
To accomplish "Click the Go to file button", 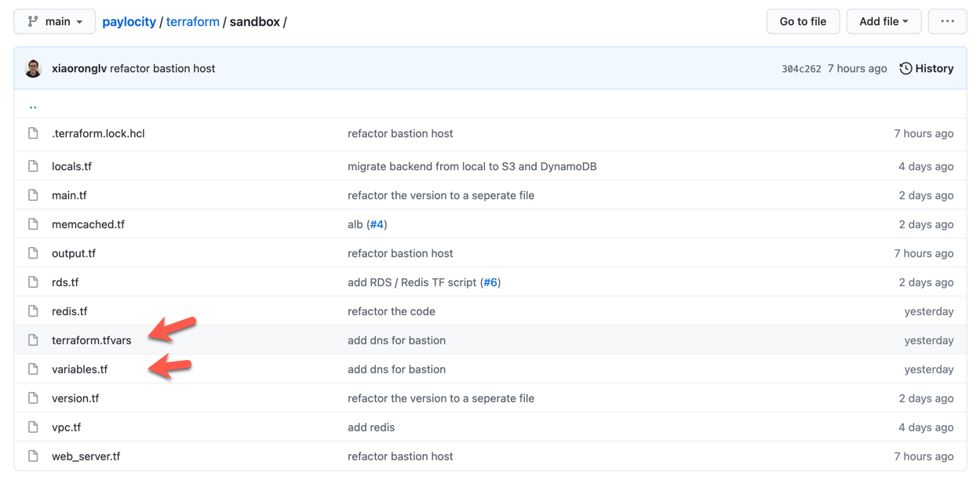I will [803, 21].
